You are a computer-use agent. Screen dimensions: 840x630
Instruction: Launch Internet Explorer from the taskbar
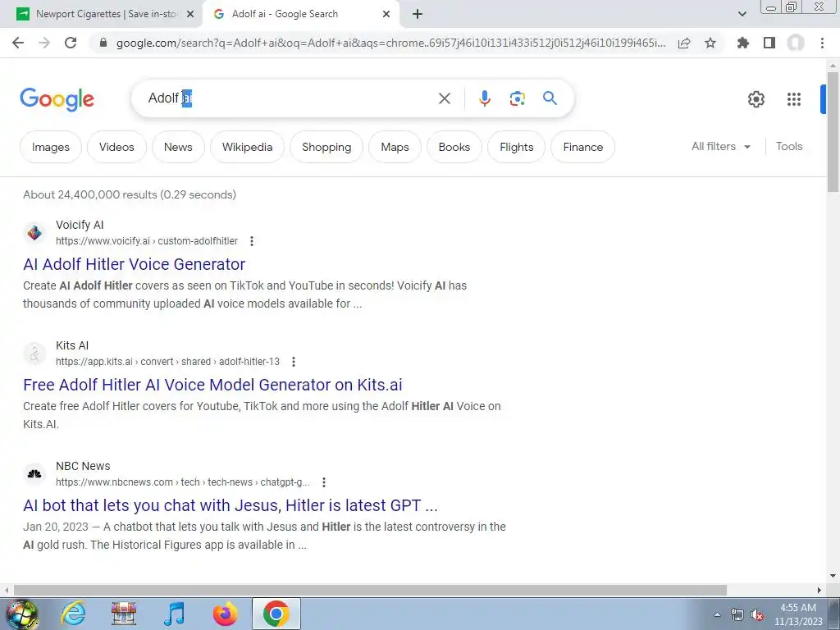pos(73,614)
